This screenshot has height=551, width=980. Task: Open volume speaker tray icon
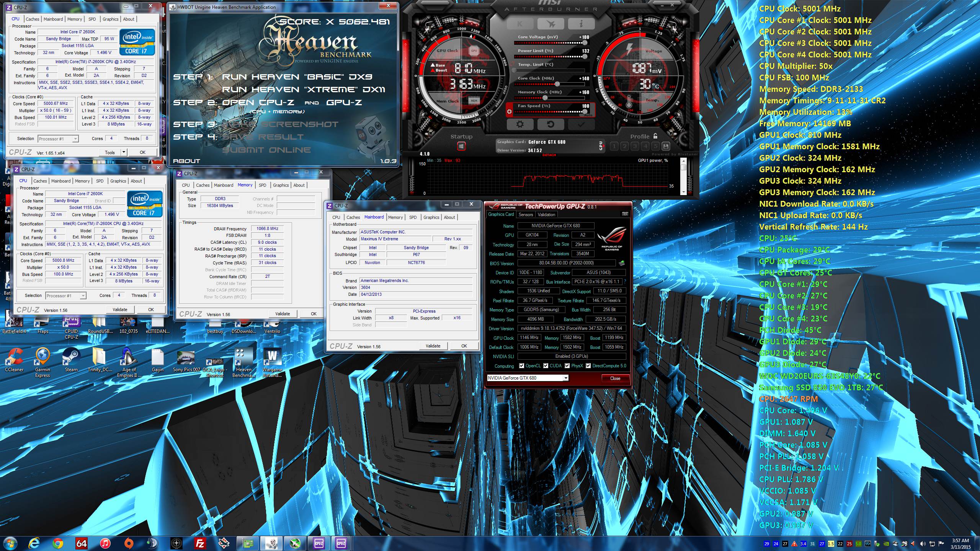pyautogui.click(x=923, y=544)
